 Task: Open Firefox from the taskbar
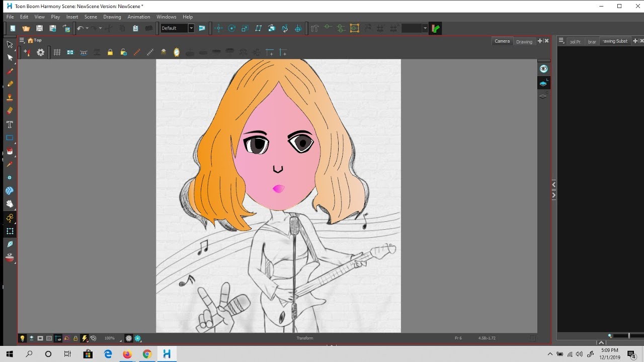tap(127, 354)
